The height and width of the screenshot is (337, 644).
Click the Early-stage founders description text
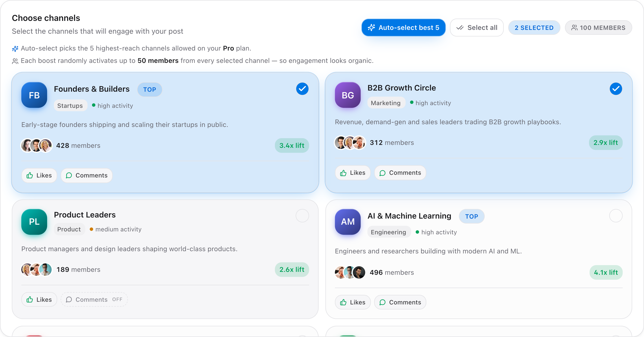click(x=125, y=125)
